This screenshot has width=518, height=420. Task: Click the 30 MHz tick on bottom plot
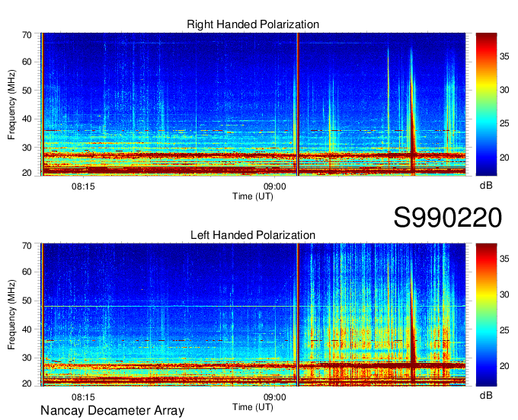point(27,358)
